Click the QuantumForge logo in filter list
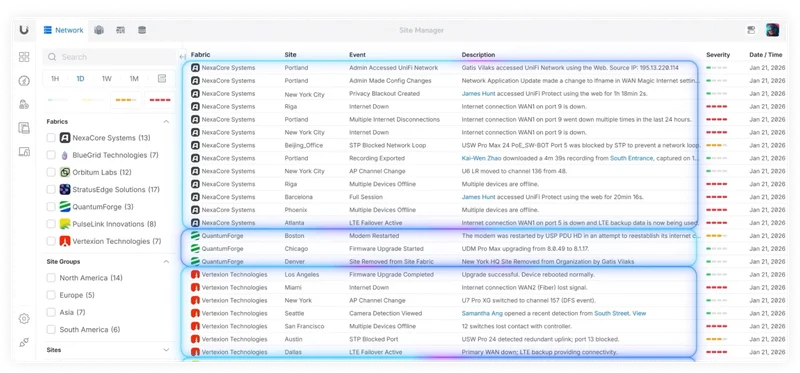Image resolution: width=800 pixels, height=373 pixels. (65, 207)
